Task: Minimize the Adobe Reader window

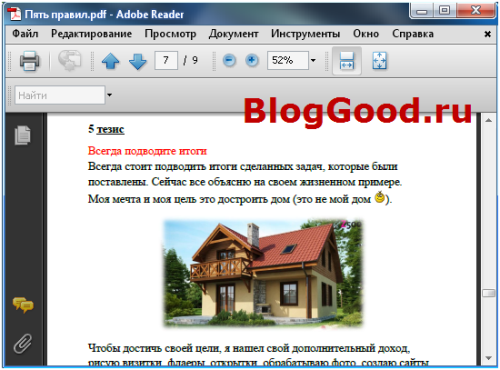Action: coord(421,11)
